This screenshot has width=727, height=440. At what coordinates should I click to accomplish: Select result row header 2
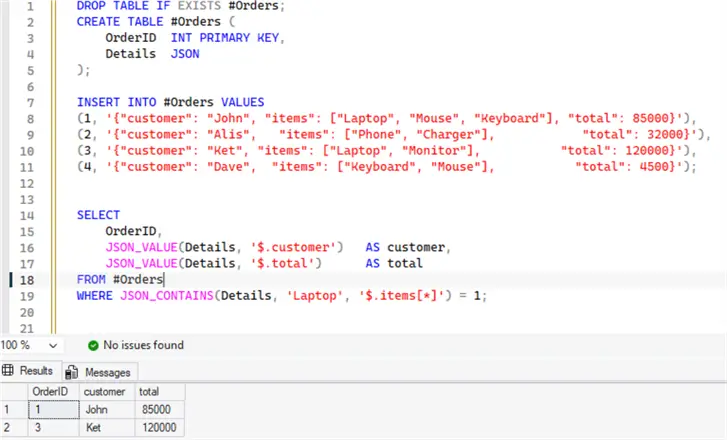click(x=14, y=427)
